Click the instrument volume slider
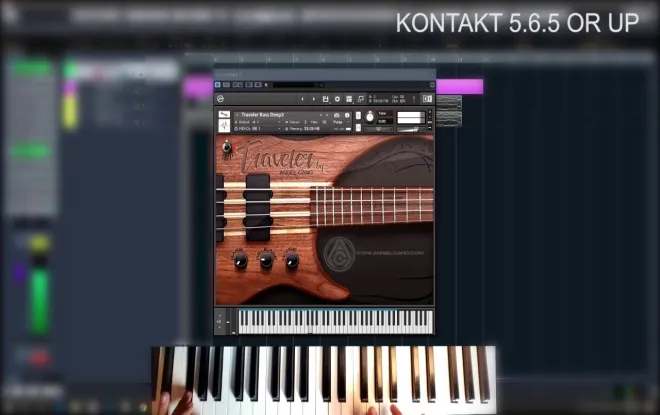The height and width of the screenshot is (415, 660). 409,129
